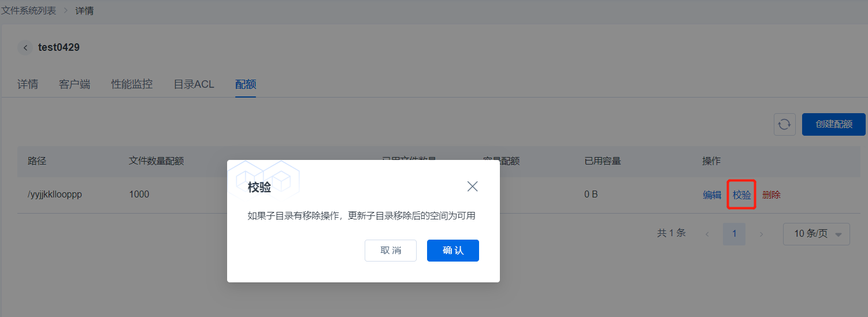
Task: Select page 1 in pagination
Action: pyautogui.click(x=734, y=234)
